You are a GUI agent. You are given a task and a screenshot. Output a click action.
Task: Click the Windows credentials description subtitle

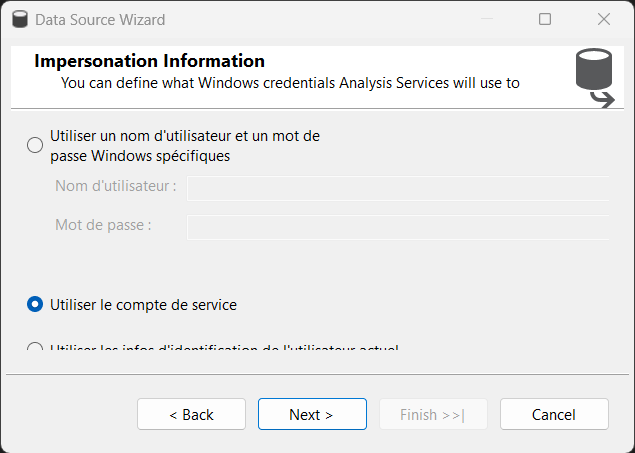pyautogui.click(x=290, y=83)
